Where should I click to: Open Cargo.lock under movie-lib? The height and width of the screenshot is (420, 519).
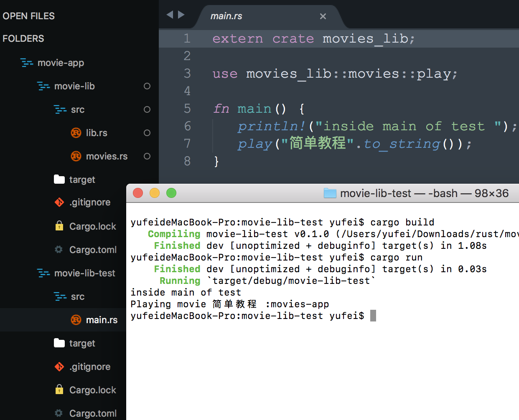coord(93,226)
